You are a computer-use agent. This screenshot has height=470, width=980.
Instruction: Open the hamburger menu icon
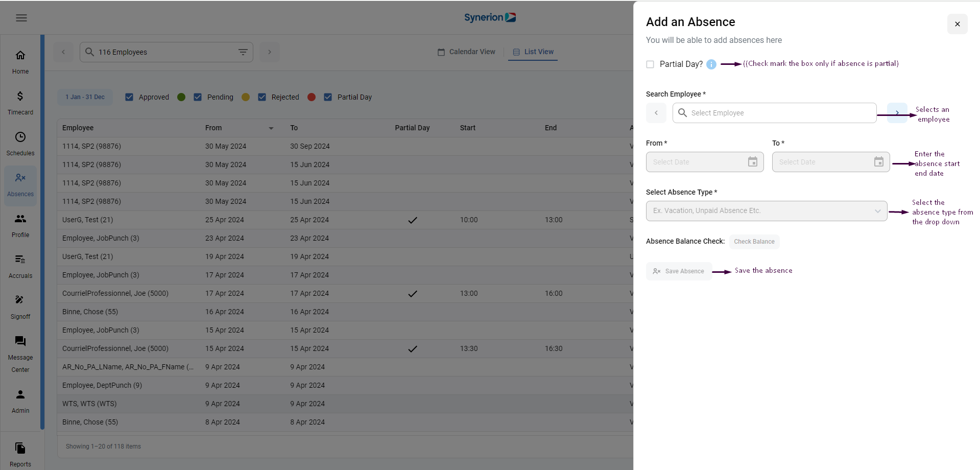tap(21, 18)
